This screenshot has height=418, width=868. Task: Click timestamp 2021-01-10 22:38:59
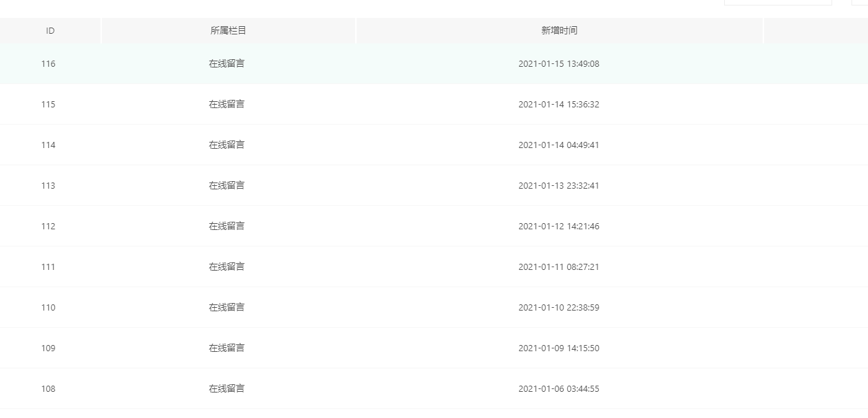click(559, 308)
